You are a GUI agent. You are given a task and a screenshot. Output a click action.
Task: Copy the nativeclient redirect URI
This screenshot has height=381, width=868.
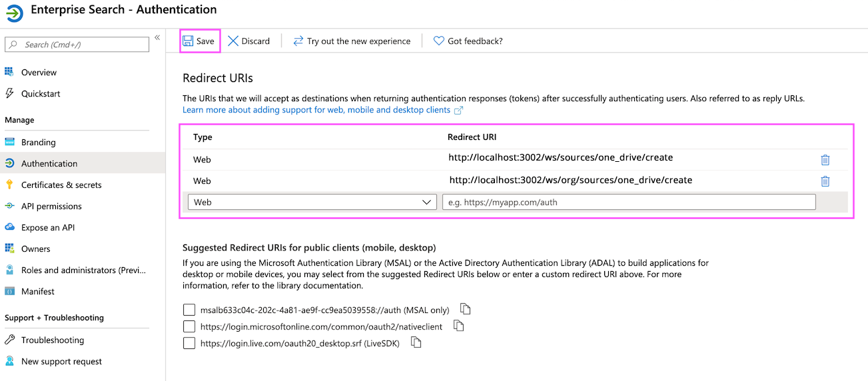coord(458,326)
